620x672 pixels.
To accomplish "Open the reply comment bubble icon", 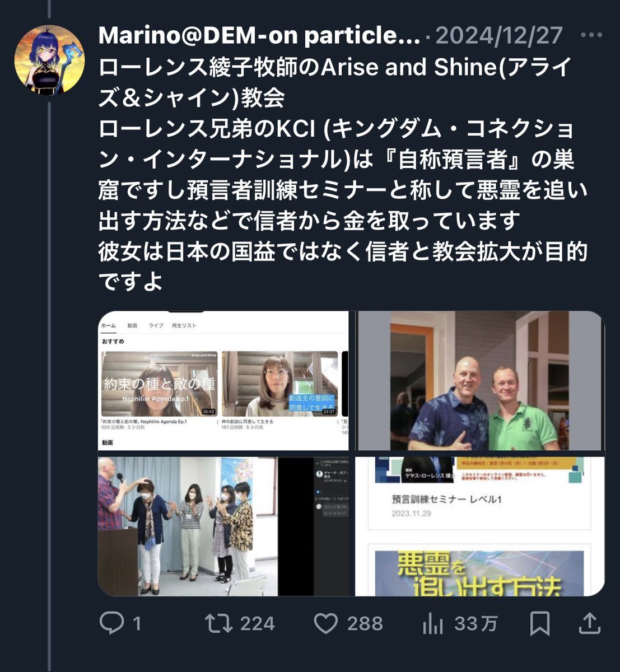I will (111, 623).
